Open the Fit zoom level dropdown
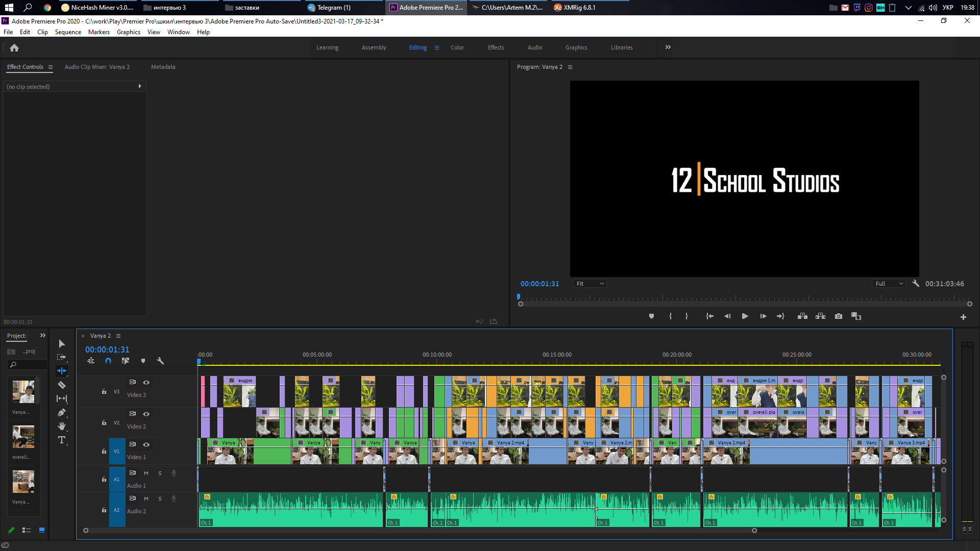 click(589, 284)
